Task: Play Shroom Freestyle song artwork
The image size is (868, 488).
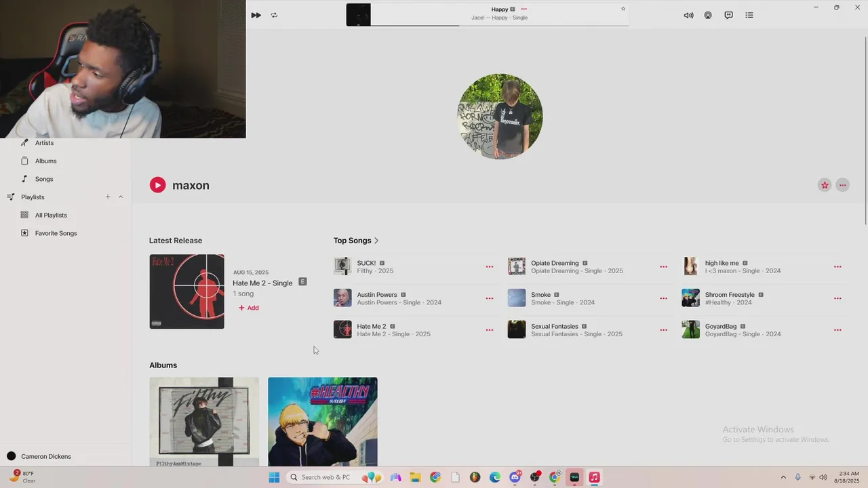Action: [x=690, y=298]
